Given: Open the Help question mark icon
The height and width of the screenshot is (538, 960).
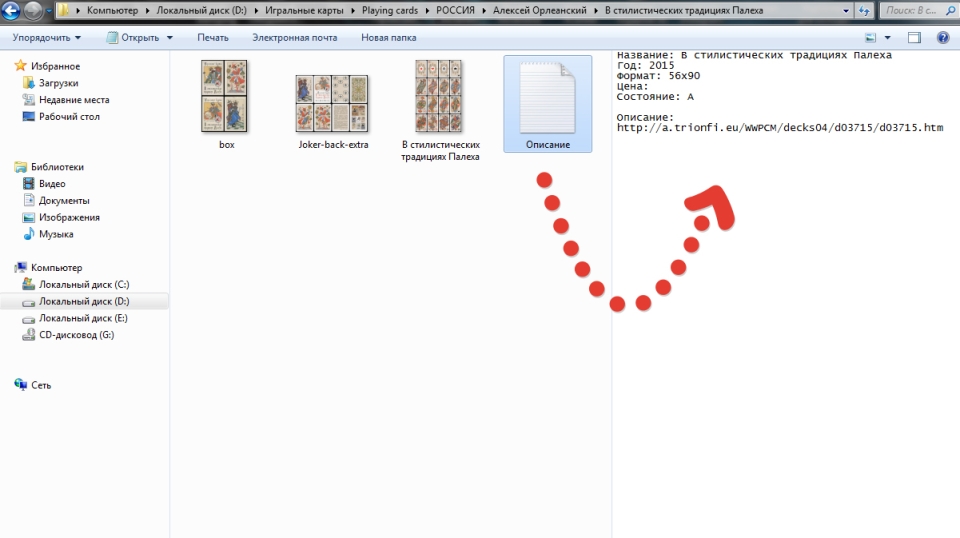Looking at the screenshot, I should tap(943, 38).
